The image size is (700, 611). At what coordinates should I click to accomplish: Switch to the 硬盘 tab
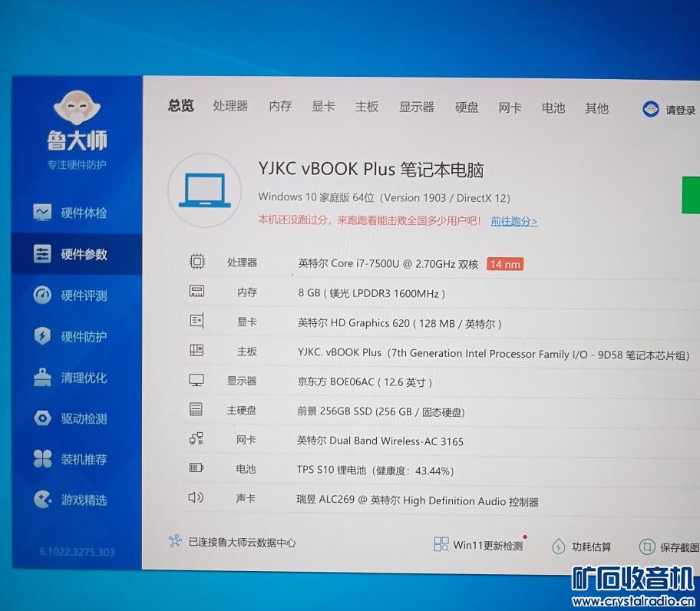point(467,107)
